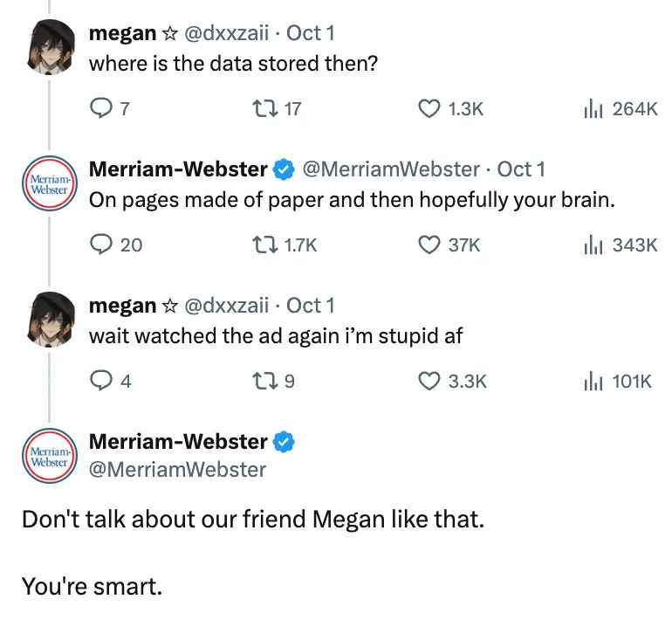Open megan's avatar on first tweet

pyautogui.click(x=50, y=47)
